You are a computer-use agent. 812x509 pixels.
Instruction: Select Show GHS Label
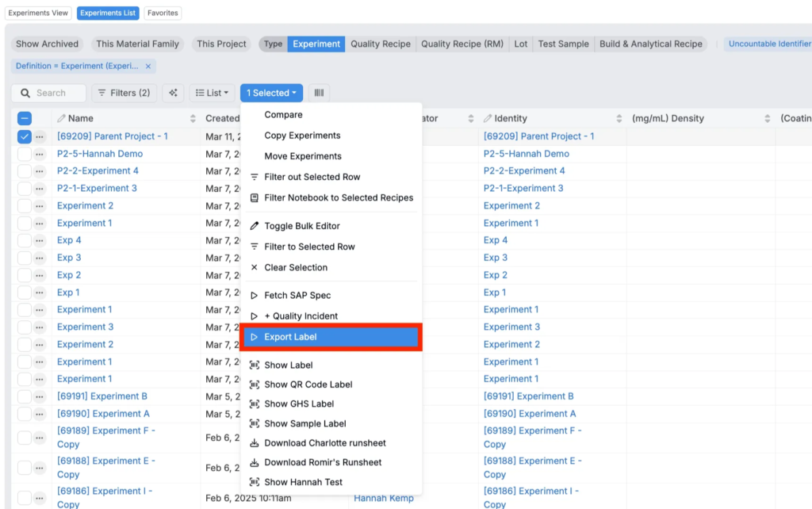(x=331, y=404)
